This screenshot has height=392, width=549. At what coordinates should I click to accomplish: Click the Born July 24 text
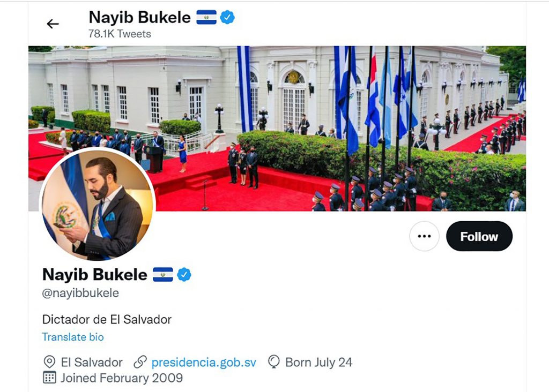318,362
